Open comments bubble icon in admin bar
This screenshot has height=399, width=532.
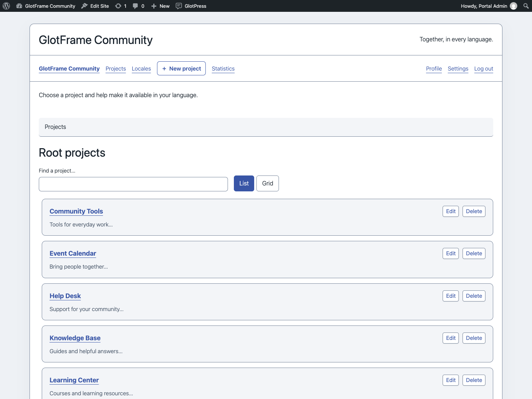pos(135,6)
